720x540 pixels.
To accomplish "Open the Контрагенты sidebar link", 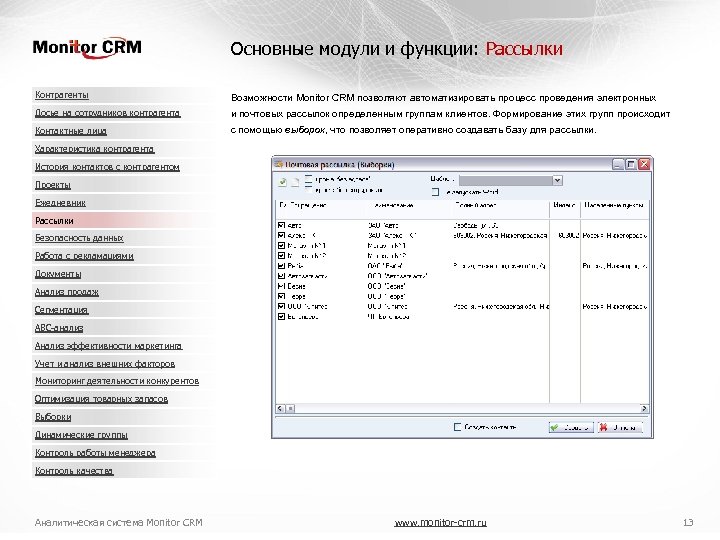I will (x=62, y=95).
